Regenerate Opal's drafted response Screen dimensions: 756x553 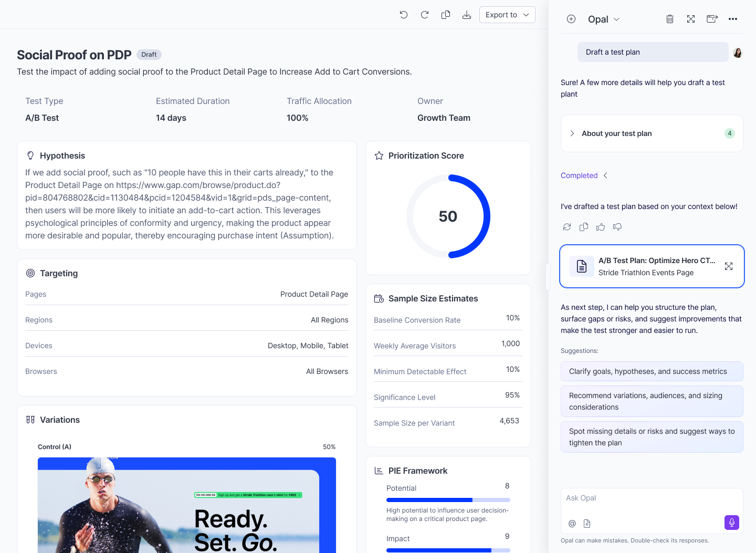[567, 227]
